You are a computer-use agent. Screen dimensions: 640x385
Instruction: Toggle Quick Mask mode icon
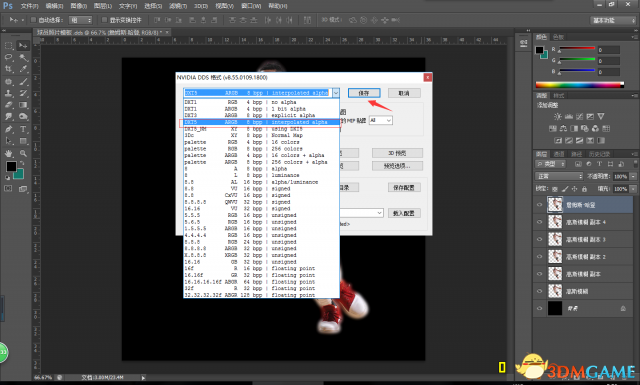8,189
